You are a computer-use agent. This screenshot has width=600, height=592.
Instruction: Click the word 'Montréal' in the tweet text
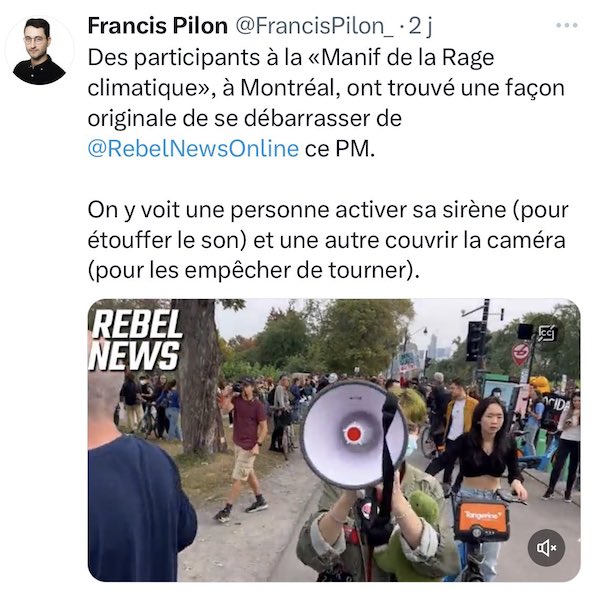[287, 88]
